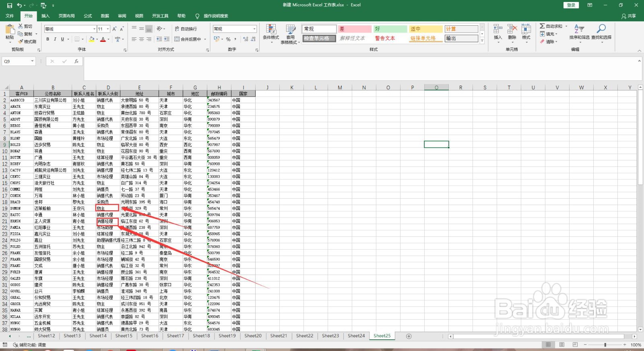Switch to Page Layout (页面布局) tab
Image resolution: width=644 pixels, height=351 pixels.
coord(66,16)
